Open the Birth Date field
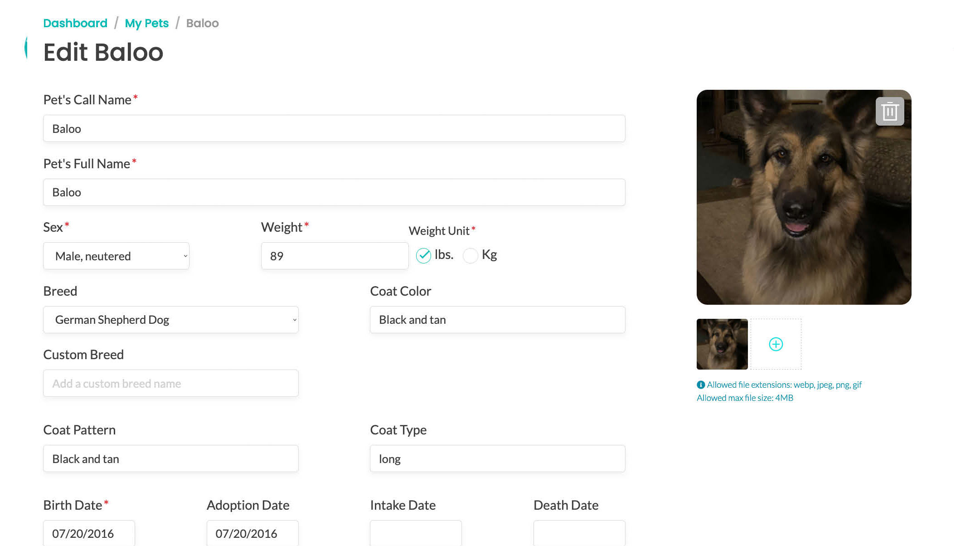Screen dimensions: 980x546 88,533
